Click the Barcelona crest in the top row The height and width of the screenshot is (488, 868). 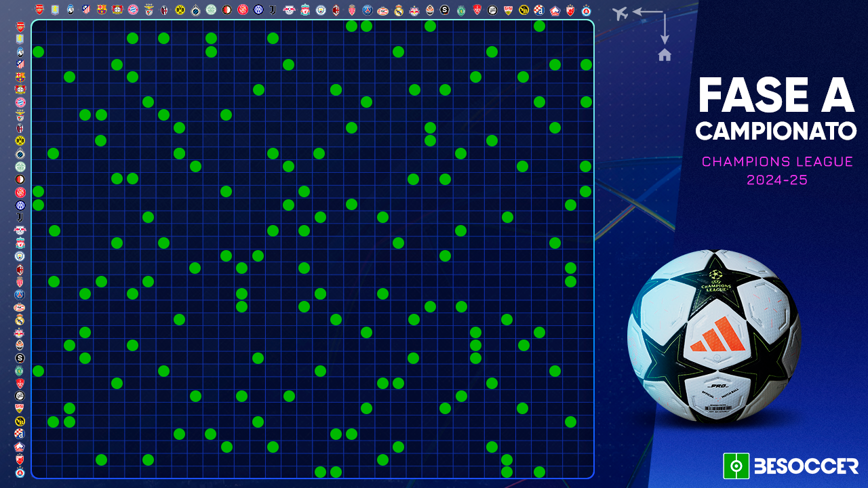point(101,9)
